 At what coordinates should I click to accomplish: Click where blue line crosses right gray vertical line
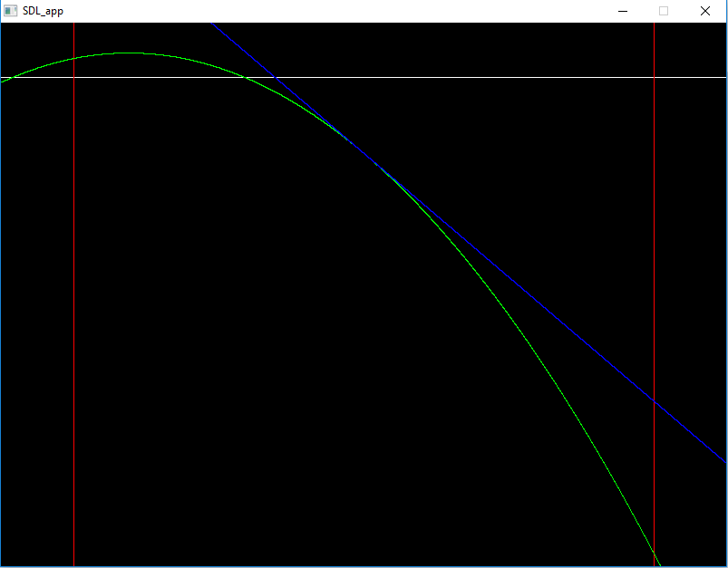[654, 401]
